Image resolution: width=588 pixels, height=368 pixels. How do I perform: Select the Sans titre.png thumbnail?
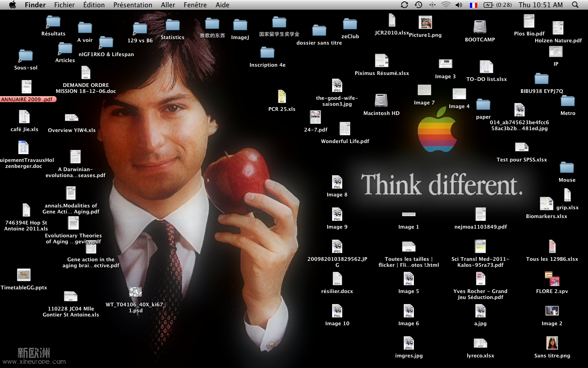[x=552, y=343]
